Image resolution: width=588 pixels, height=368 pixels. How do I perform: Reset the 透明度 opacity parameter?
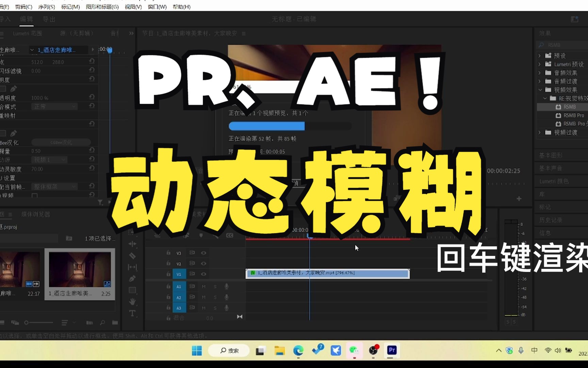tap(92, 97)
